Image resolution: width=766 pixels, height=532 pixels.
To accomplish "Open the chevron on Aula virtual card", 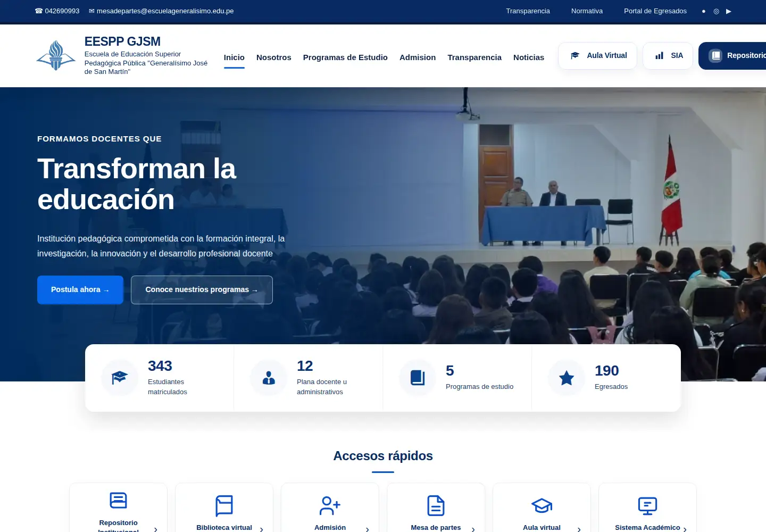I will 579,529.
